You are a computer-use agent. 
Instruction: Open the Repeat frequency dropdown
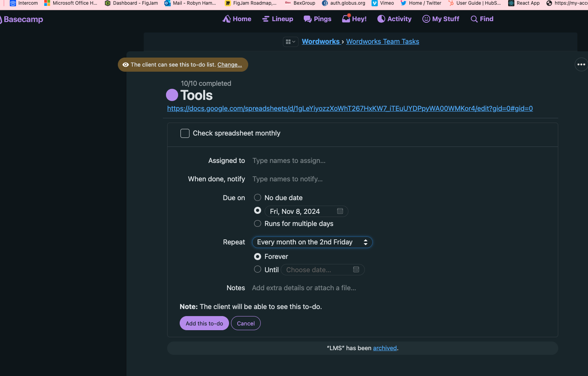point(312,242)
